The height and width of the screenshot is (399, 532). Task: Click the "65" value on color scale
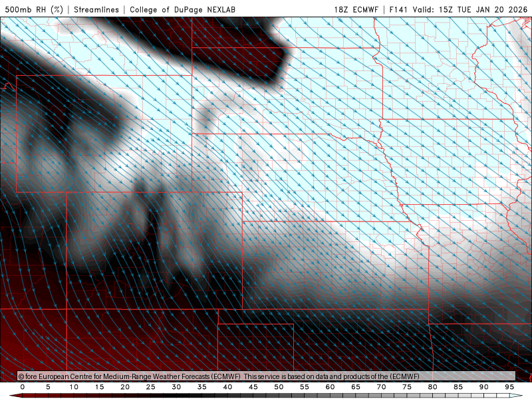pyautogui.click(x=356, y=387)
